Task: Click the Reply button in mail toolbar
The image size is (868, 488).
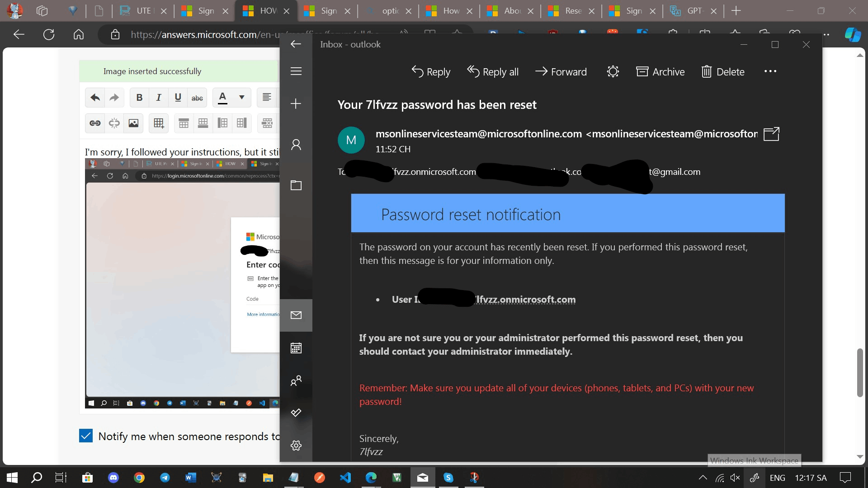Action: pos(431,72)
